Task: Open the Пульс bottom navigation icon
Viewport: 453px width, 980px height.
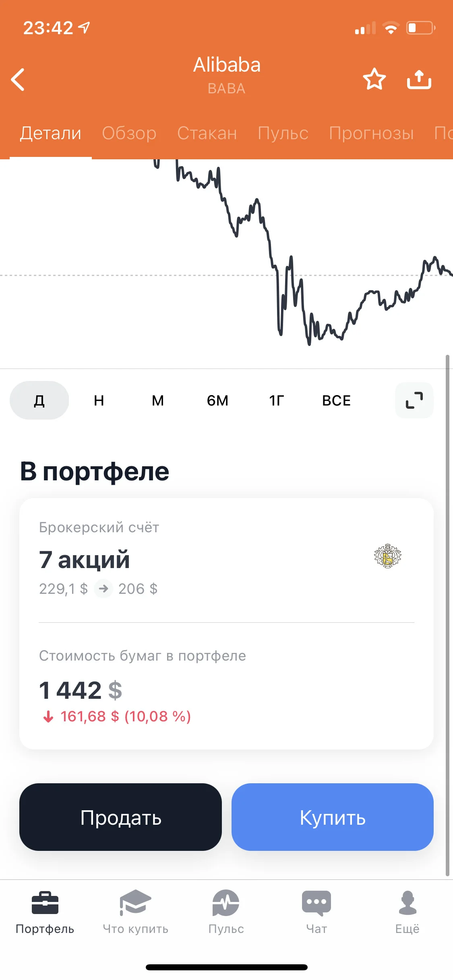Action: click(x=226, y=903)
